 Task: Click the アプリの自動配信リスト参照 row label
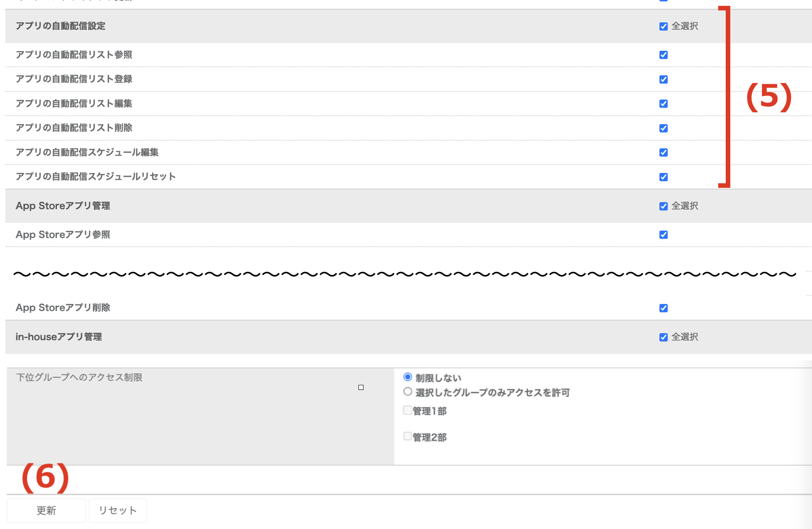[74, 55]
